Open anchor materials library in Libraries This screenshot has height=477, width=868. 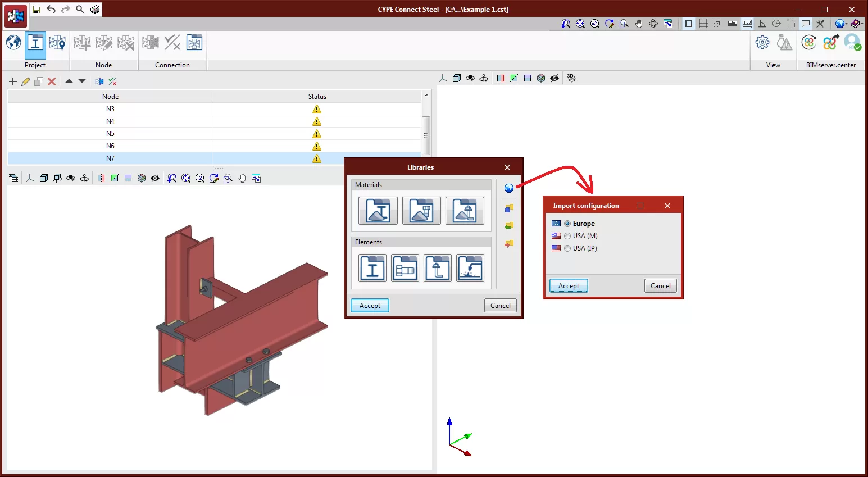pos(465,211)
